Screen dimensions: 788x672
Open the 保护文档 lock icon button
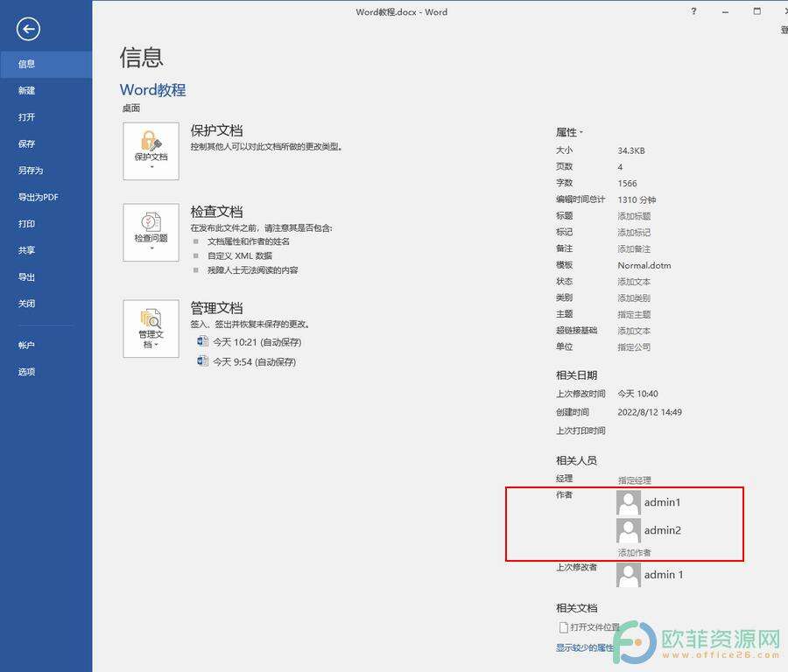click(151, 151)
